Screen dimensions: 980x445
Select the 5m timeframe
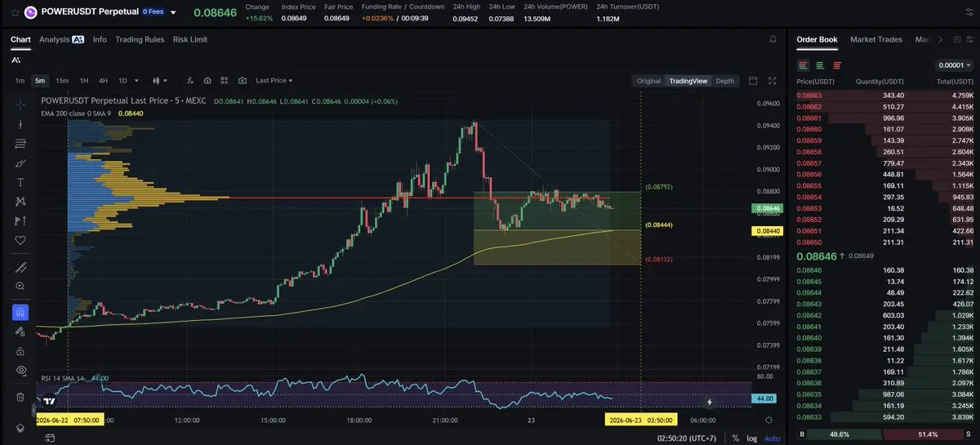39,81
